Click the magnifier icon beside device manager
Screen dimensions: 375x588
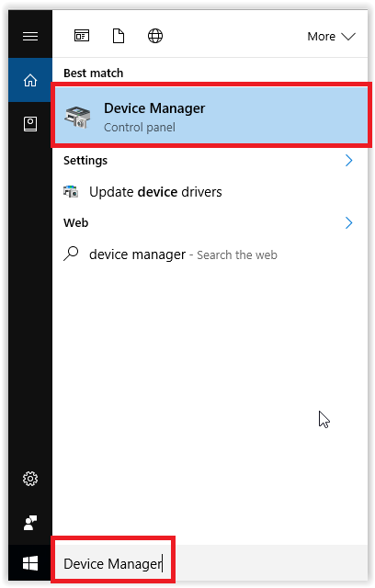71,254
